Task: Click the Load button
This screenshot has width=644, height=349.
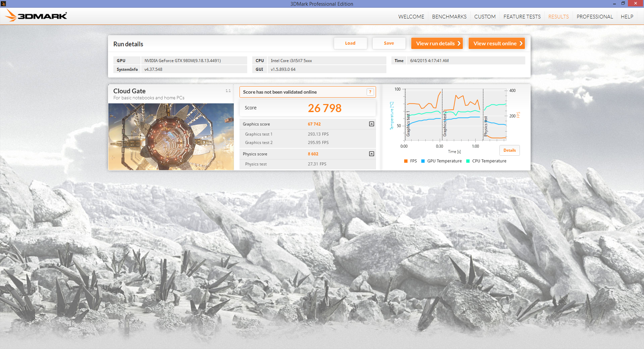Action: [350, 43]
